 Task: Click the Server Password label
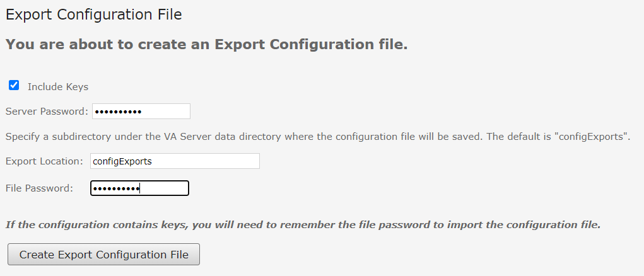pos(47,112)
